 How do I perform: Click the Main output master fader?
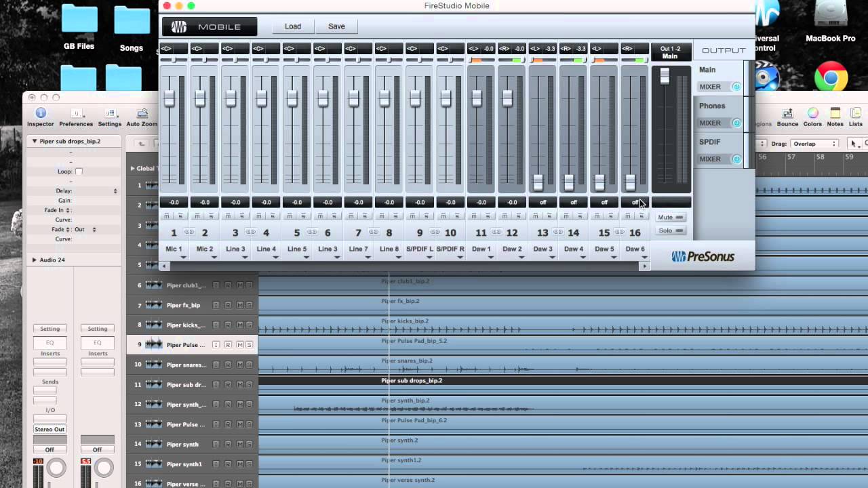pyautogui.click(x=665, y=77)
